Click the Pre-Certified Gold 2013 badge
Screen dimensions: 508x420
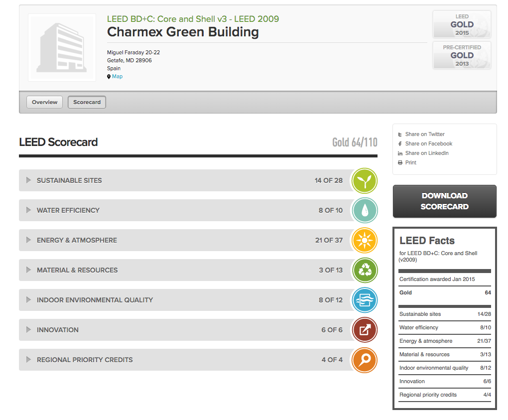pos(462,55)
